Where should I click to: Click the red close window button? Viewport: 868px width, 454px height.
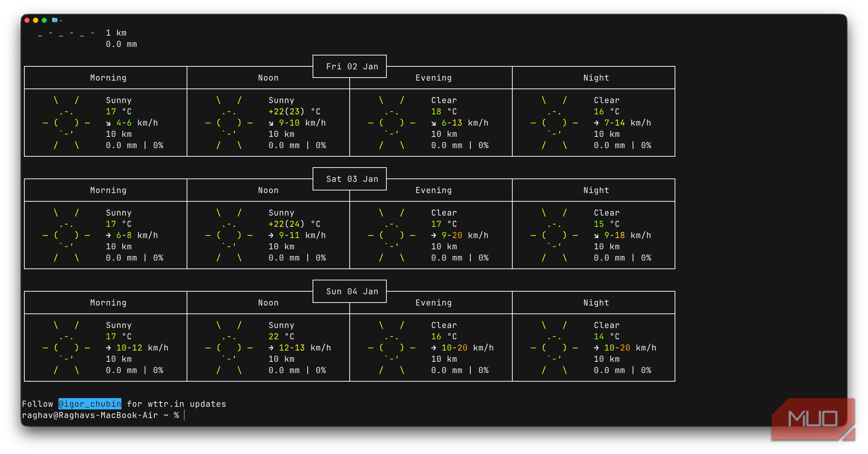point(27,20)
